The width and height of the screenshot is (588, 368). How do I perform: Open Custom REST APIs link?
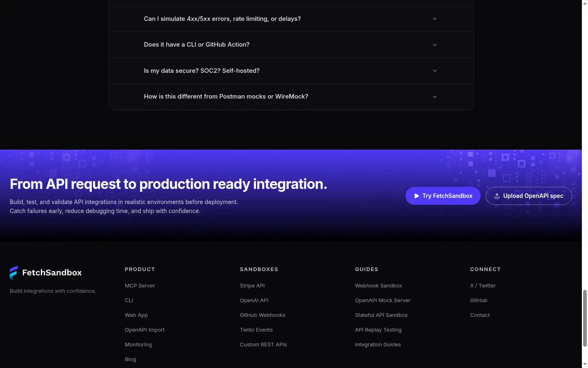point(263,345)
